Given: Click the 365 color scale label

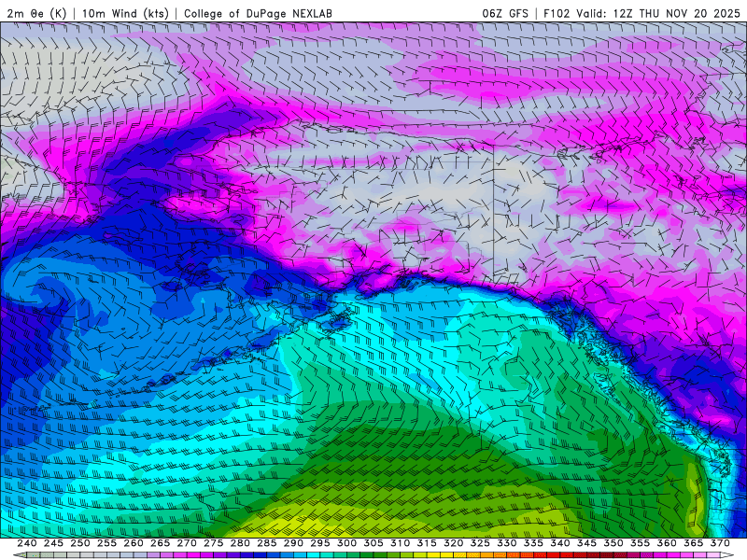Looking at the screenshot, I should coord(694,543).
